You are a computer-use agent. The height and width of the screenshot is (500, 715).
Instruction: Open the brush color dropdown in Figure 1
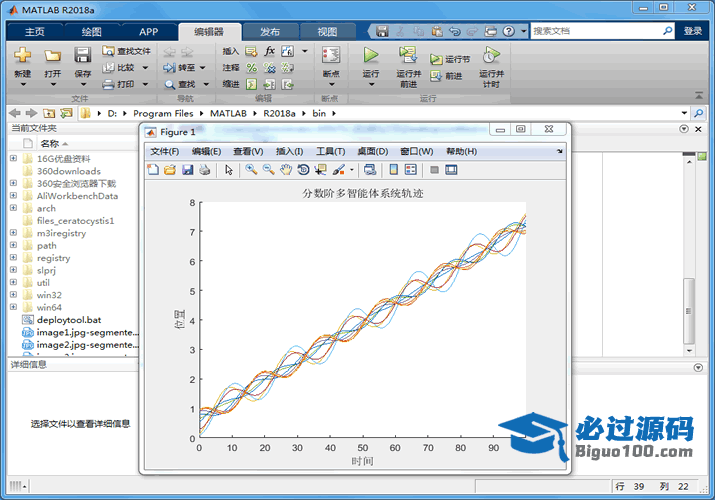tap(352, 170)
